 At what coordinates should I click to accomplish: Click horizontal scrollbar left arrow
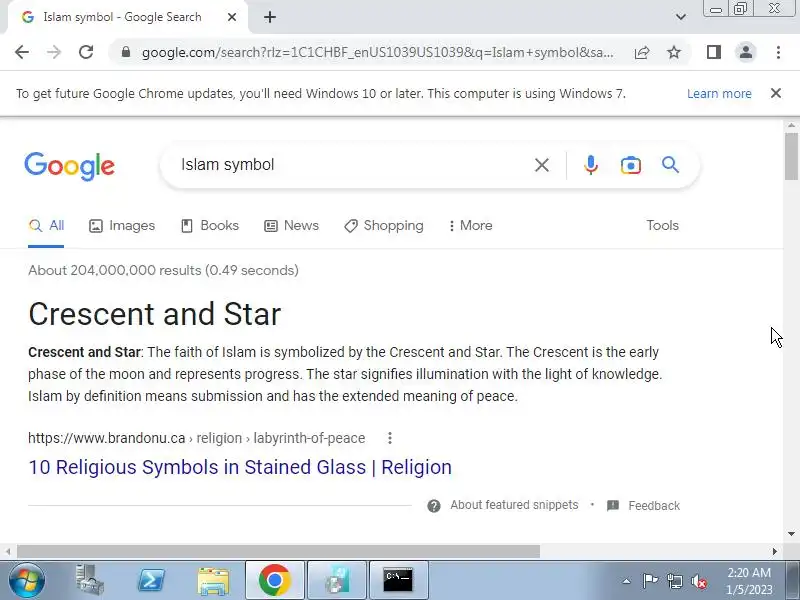click(x=8, y=552)
